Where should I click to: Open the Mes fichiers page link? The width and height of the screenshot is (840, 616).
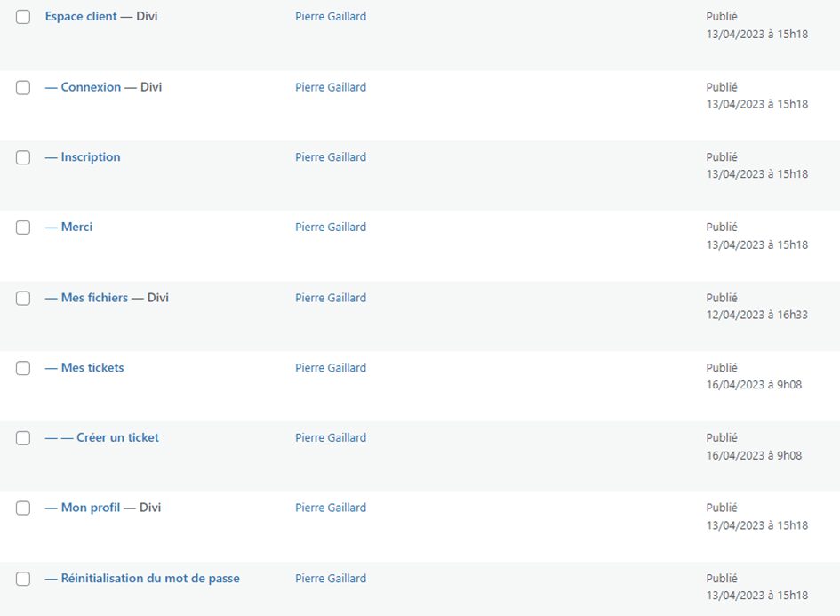pyautogui.click(x=94, y=298)
